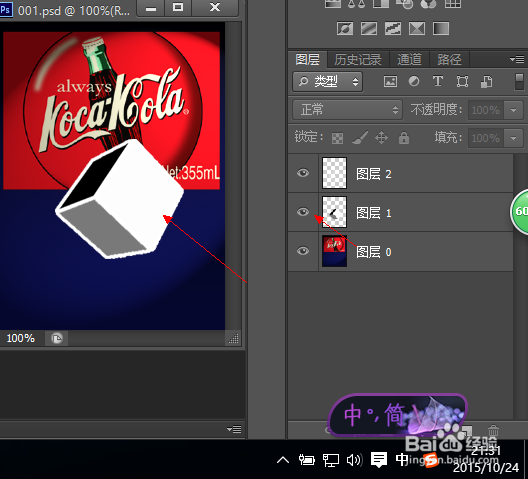
Task: Add a Gradient Map adjustment
Action: click(x=441, y=29)
